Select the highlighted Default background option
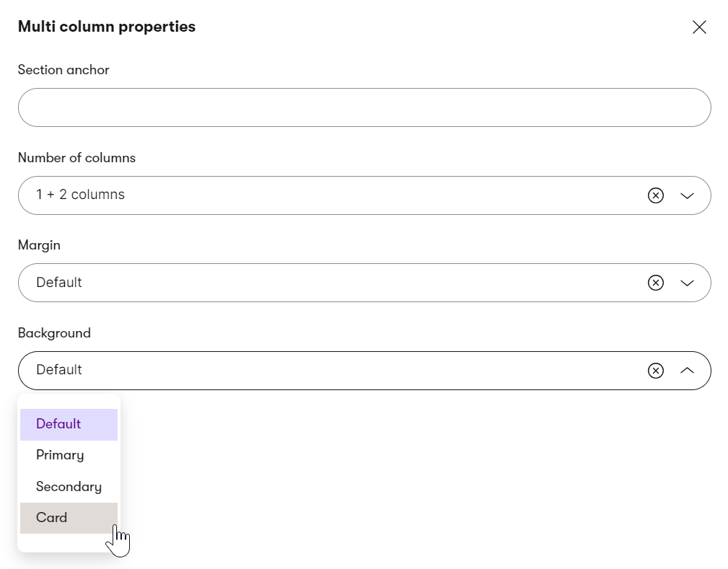Screen dimensions: 728x569 point(69,424)
